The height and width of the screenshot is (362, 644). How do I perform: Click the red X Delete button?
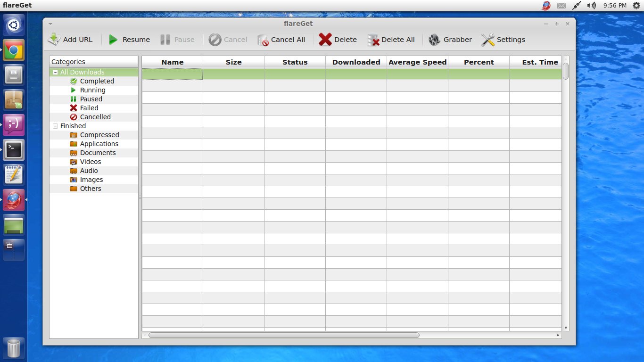point(338,40)
